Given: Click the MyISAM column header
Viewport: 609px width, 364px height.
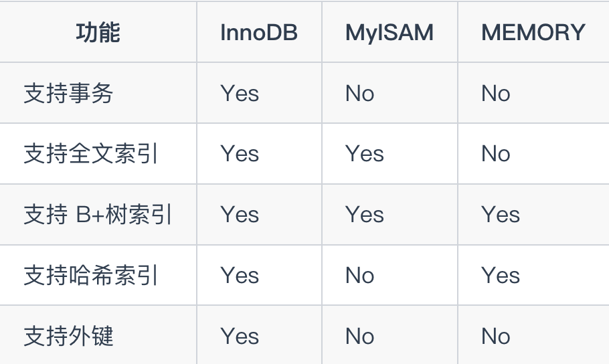Looking at the screenshot, I should [x=389, y=32].
